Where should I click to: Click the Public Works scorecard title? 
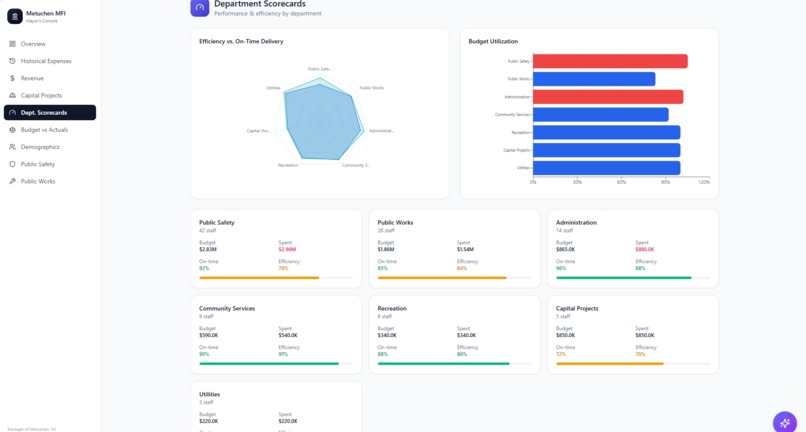pyautogui.click(x=395, y=223)
